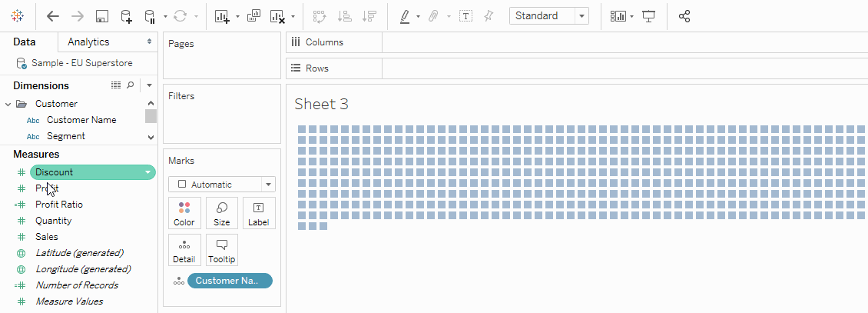Image resolution: width=868 pixels, height=313 pixels.
Task: Select the Data tab
Action: coord(25,42)
